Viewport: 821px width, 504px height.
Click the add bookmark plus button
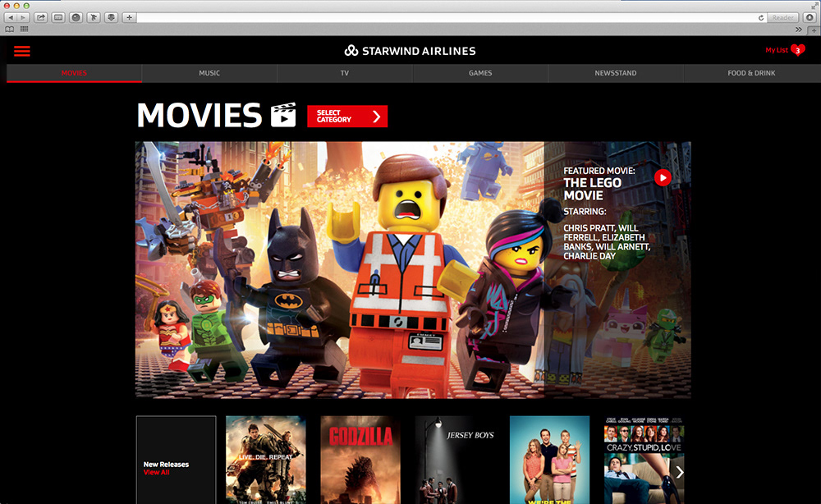coord(129,17)
